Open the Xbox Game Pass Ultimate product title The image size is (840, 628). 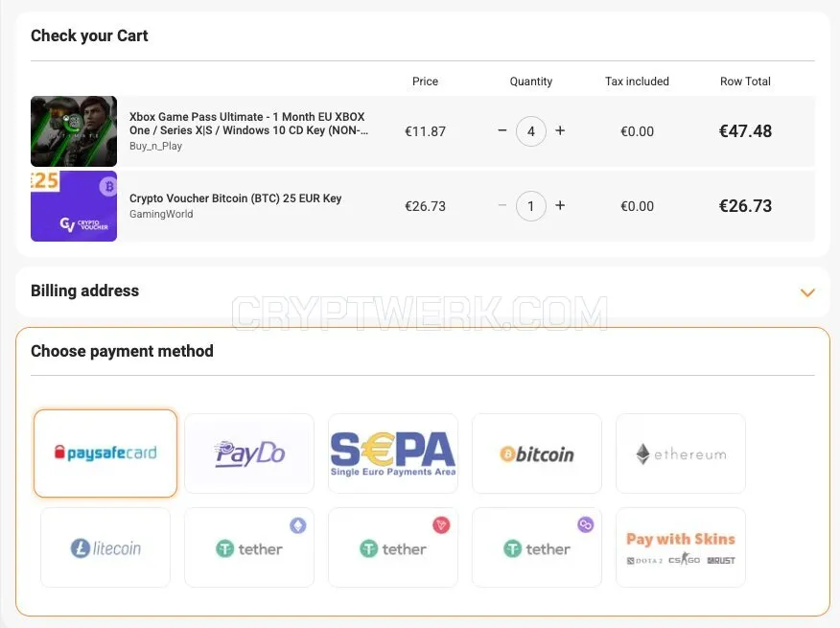248,124
